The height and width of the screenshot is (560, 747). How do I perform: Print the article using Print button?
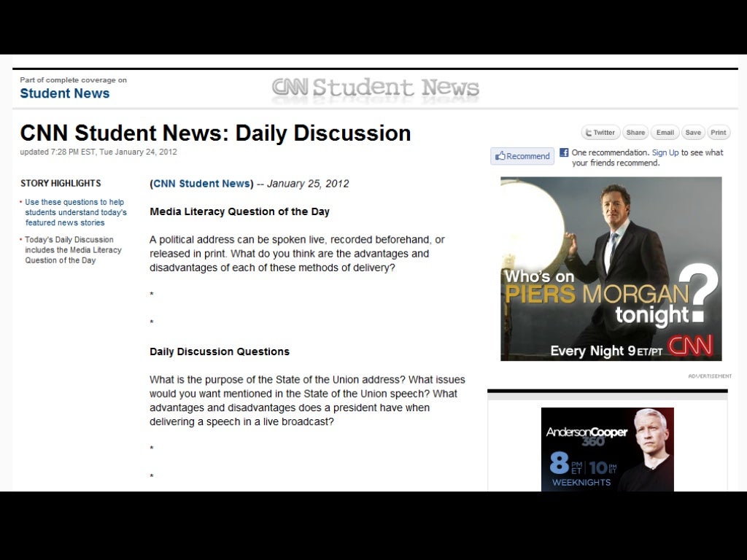coord(718,133)
